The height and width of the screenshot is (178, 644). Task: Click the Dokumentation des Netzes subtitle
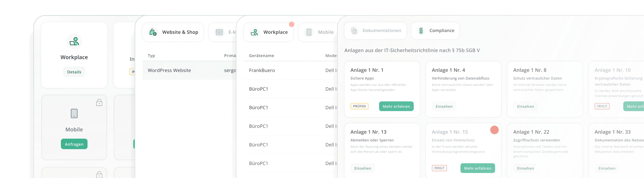pos(619,140)
